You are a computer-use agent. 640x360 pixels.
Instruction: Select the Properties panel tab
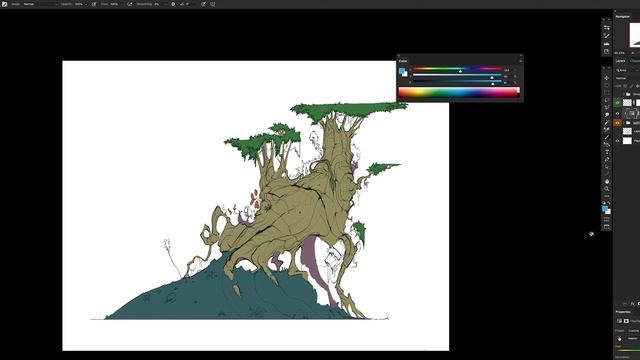point(623,312)
